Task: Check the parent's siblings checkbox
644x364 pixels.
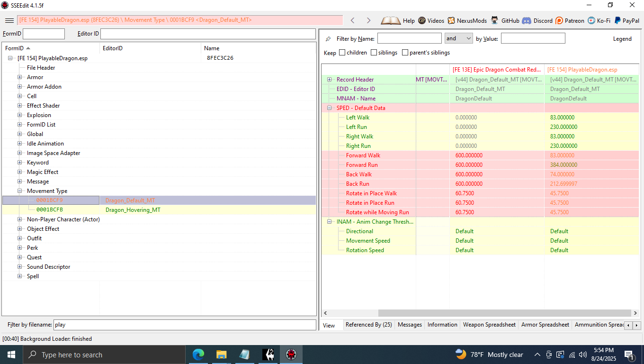Action: [x=405, y=53]
